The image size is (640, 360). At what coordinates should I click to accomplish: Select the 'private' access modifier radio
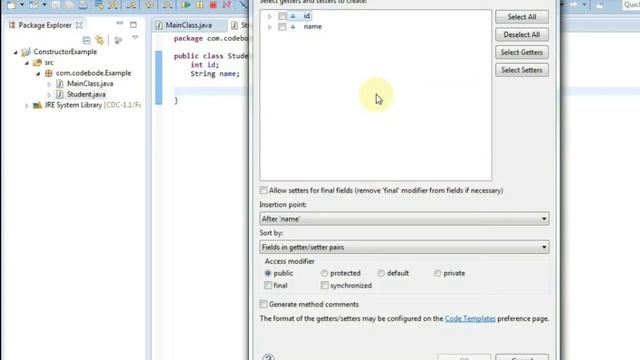coord(438,273)
